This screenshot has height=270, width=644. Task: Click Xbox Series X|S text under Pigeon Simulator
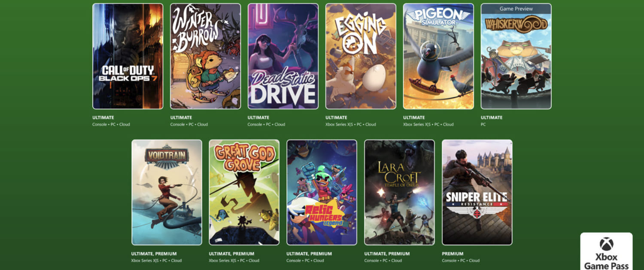pyautogui.click(x=417, y=124)
